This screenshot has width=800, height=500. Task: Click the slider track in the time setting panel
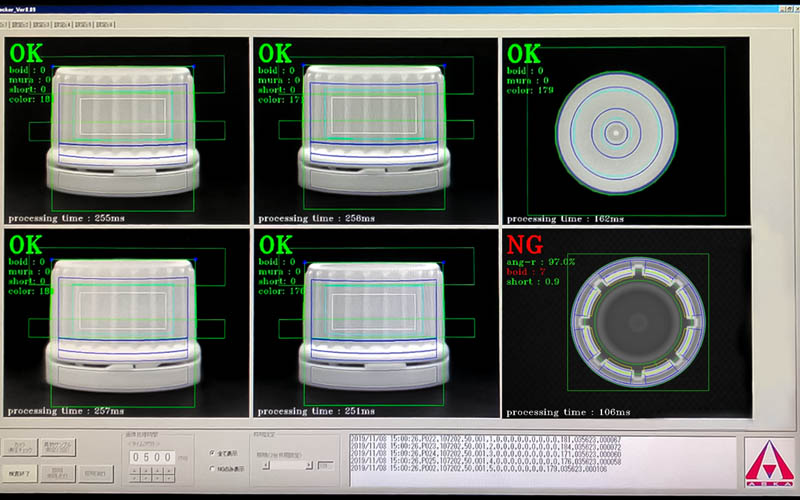tap(287, 464)
